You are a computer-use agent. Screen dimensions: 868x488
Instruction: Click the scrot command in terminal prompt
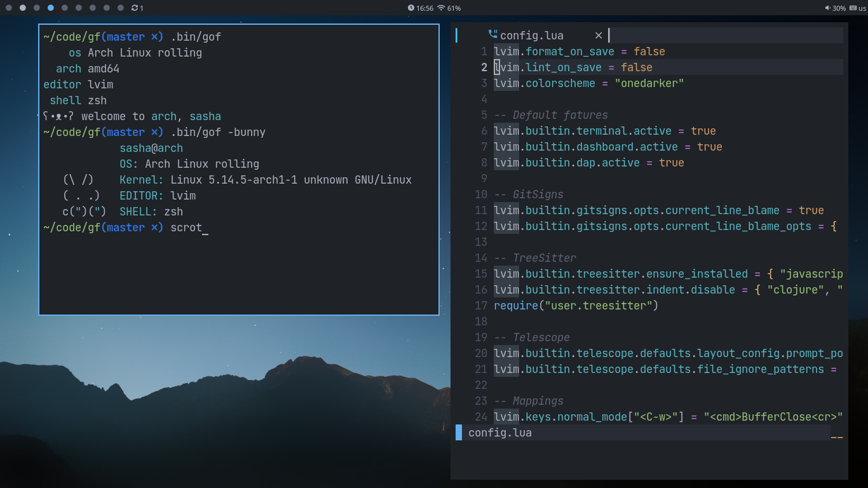(x=186, y=227)
